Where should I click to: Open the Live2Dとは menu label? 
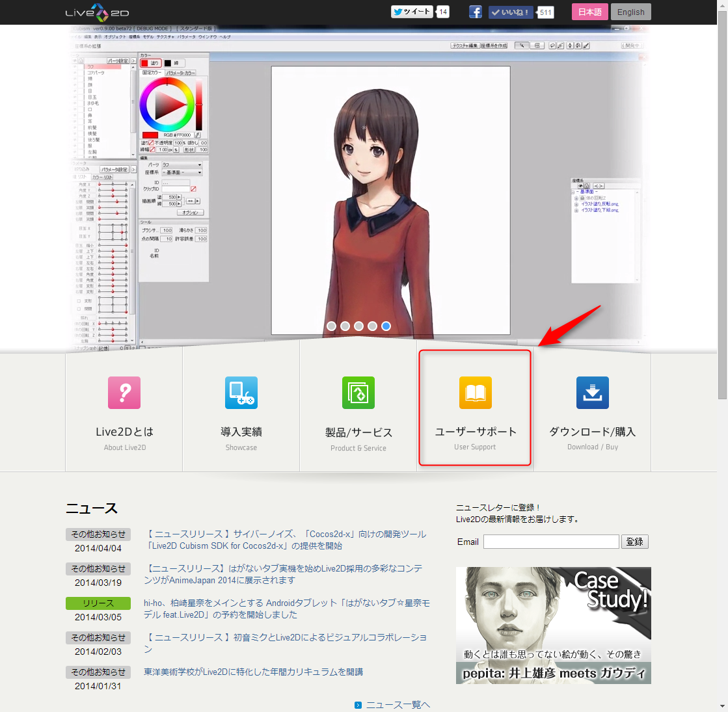124,432
